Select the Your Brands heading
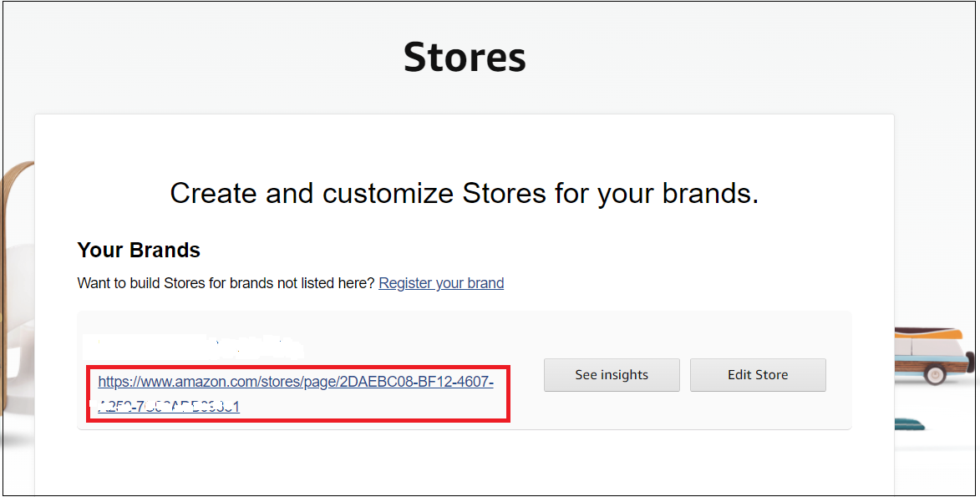The height and width of the screenshot is (497, 980). 139,250
